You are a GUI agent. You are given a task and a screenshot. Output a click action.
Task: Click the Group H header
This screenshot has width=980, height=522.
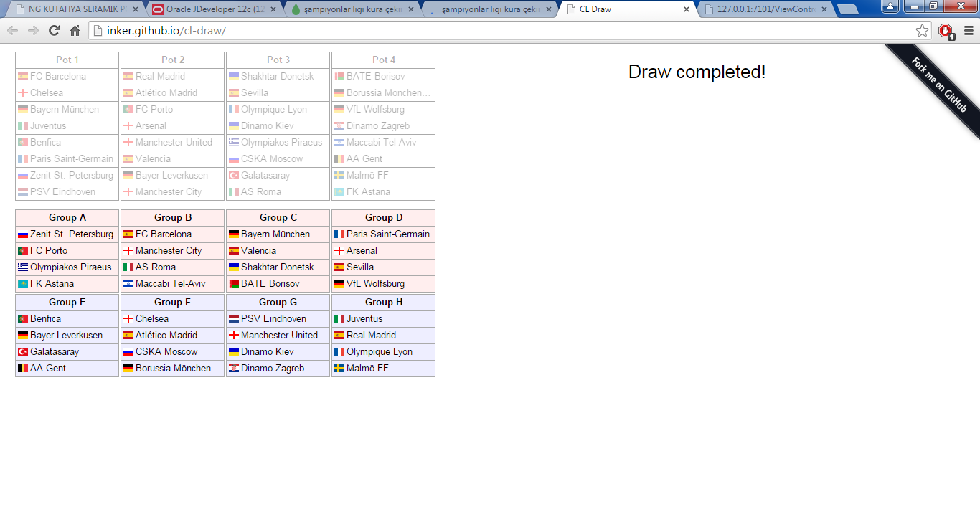[x=384, y=303]
